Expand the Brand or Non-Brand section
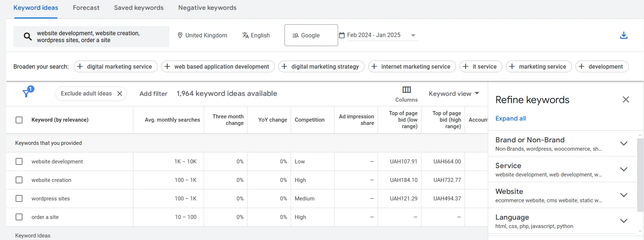644x240 pixels. point(624,143)
